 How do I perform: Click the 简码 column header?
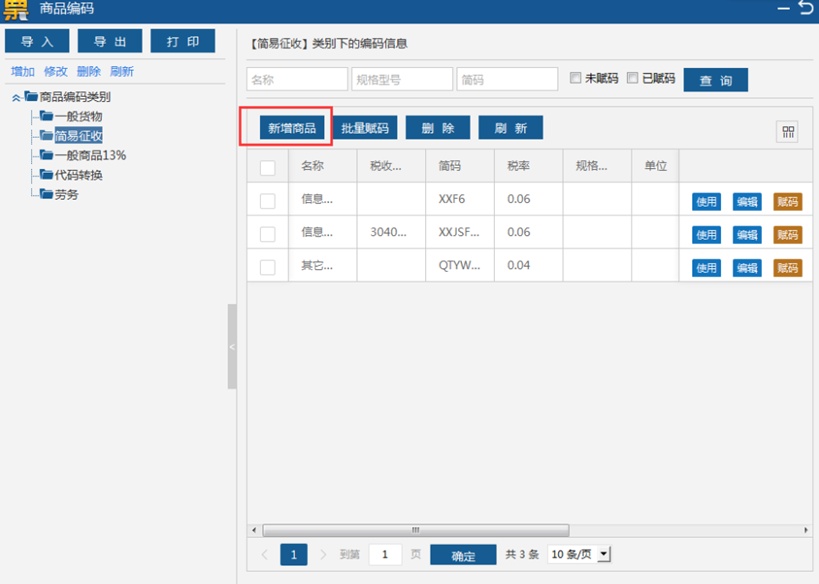point(460,166)
